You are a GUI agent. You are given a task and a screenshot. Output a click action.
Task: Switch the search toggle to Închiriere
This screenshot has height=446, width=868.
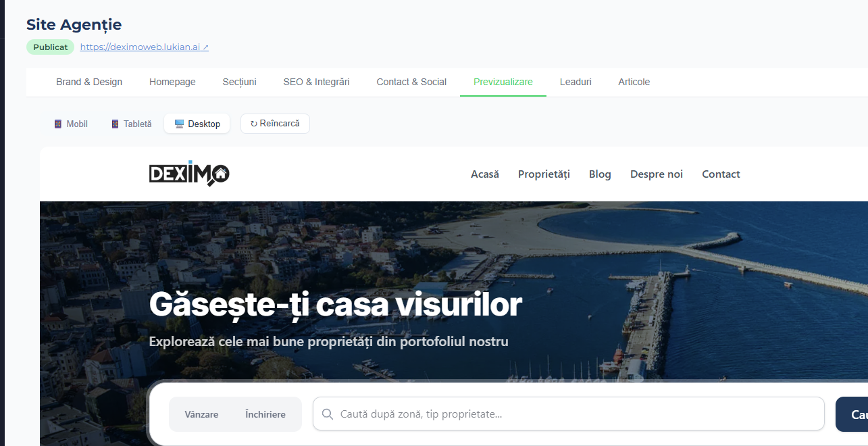click(x=265, y=414)
